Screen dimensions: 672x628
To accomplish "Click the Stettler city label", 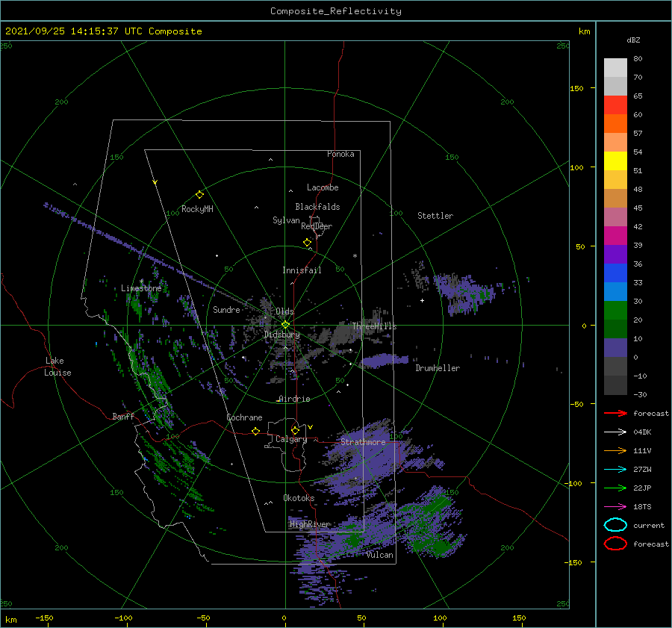I will tap(435, 216).
